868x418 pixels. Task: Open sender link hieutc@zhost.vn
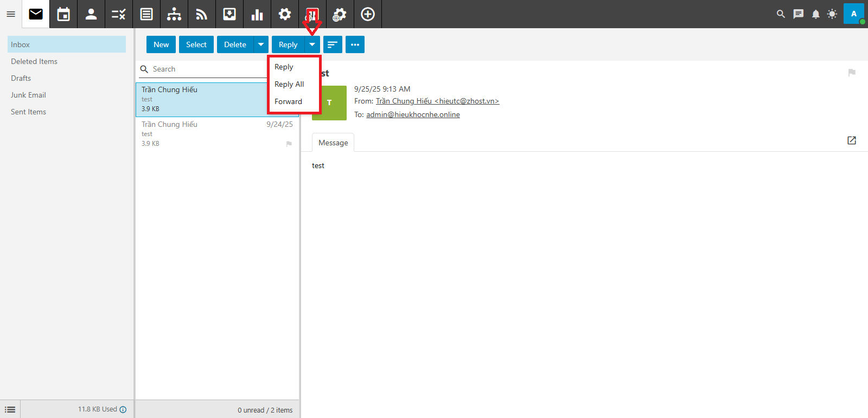437,101
